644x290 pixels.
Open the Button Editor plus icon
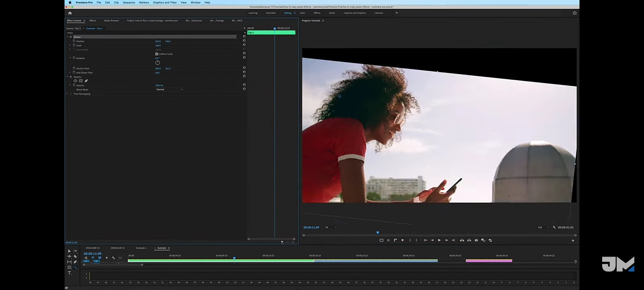click(x=573, y=240)
